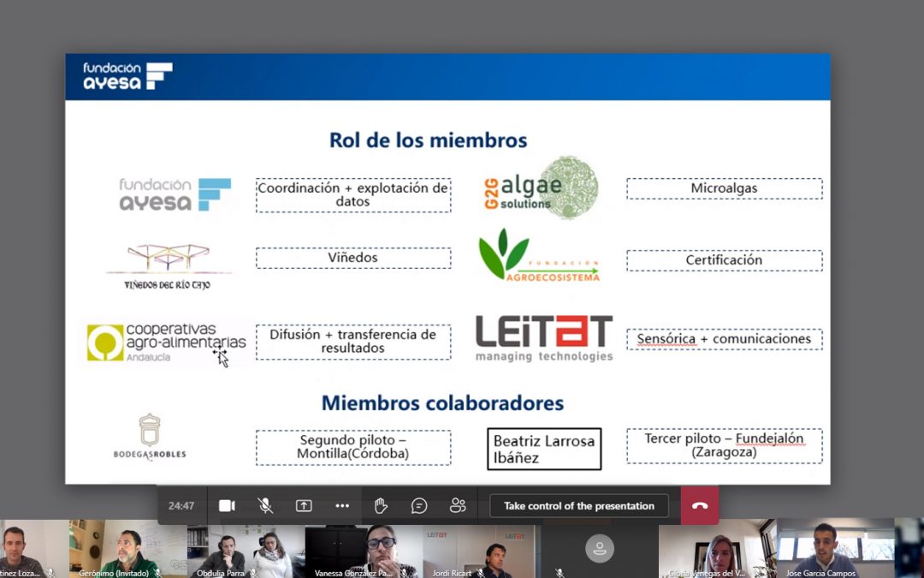Click the 'Rol de los miembros' heading
The image size is (924, 578).
coord(429,140)
